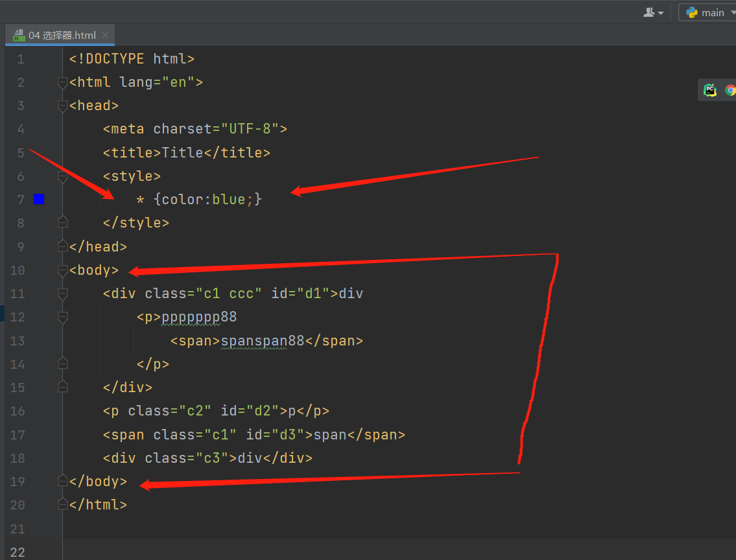Image resolution: width=736 pixels, height=560 pixels.
Task: Click the class="c1 ccc" attribute
Action: click(203, 294)
